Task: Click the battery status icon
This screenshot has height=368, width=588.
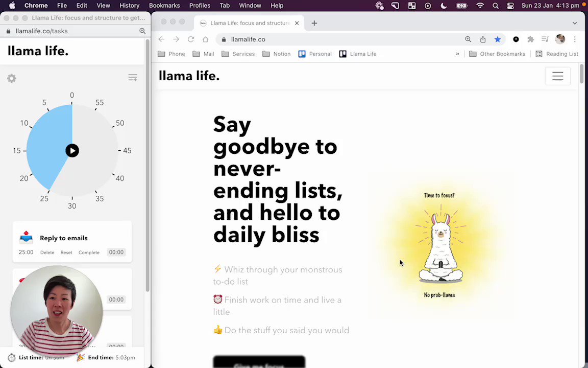Action: (461, 5)
